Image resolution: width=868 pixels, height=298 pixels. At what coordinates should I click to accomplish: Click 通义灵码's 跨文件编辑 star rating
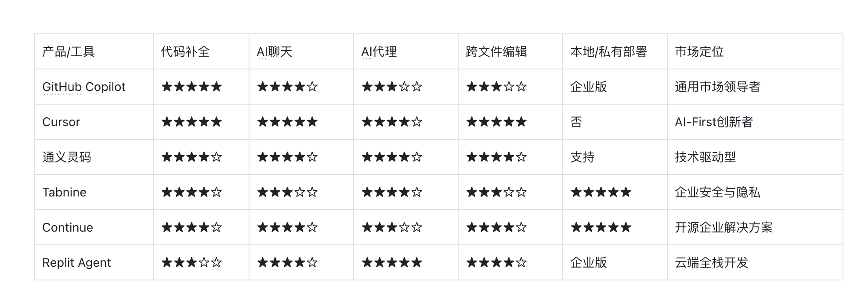point(496,157)
